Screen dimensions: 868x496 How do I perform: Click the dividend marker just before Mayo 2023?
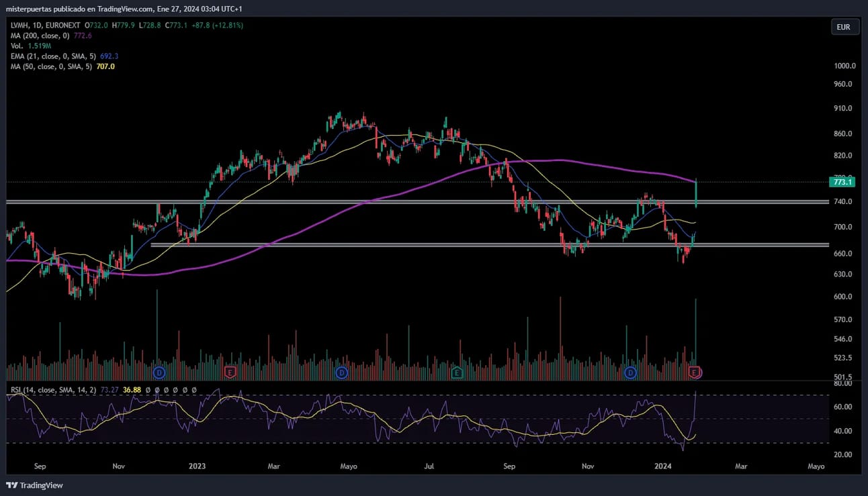pyautogui.click(x=341, y=372)
